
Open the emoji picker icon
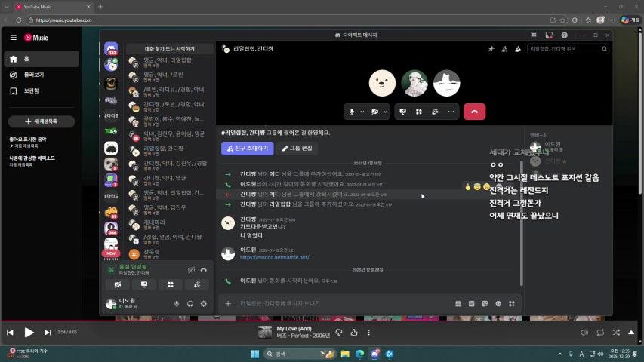[x=498, y=303]
